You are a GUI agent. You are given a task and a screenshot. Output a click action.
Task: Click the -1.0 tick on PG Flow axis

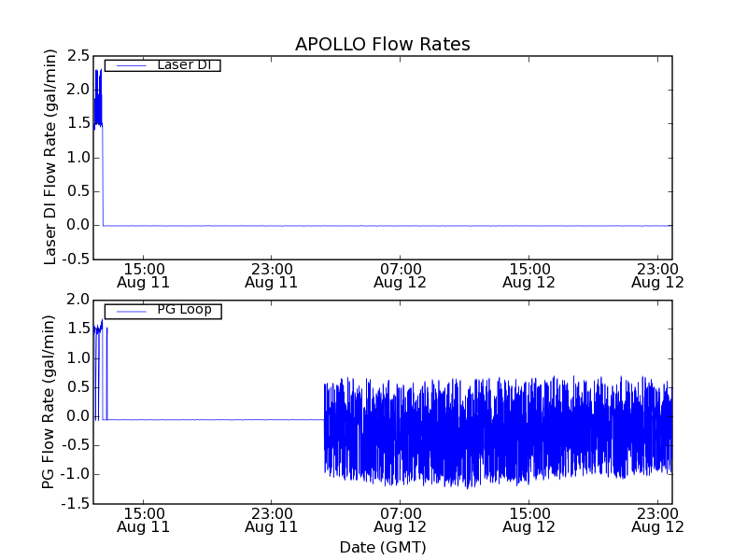coord(76,475)
